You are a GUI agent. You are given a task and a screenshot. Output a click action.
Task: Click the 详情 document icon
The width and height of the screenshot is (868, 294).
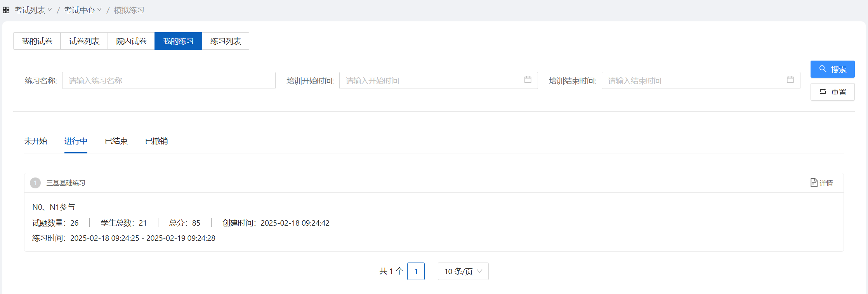click(814, 183)
